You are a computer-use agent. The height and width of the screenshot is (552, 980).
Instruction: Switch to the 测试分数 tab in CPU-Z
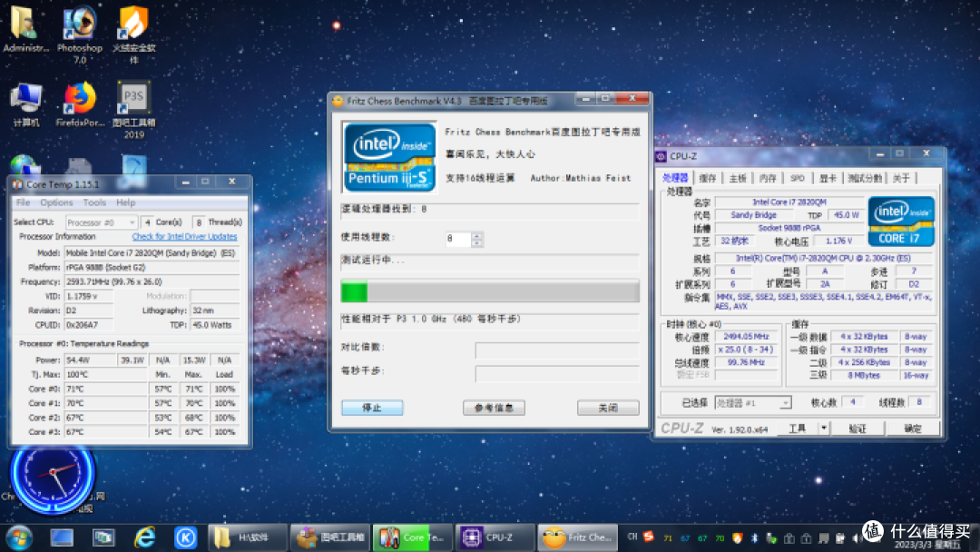(865, 178)
